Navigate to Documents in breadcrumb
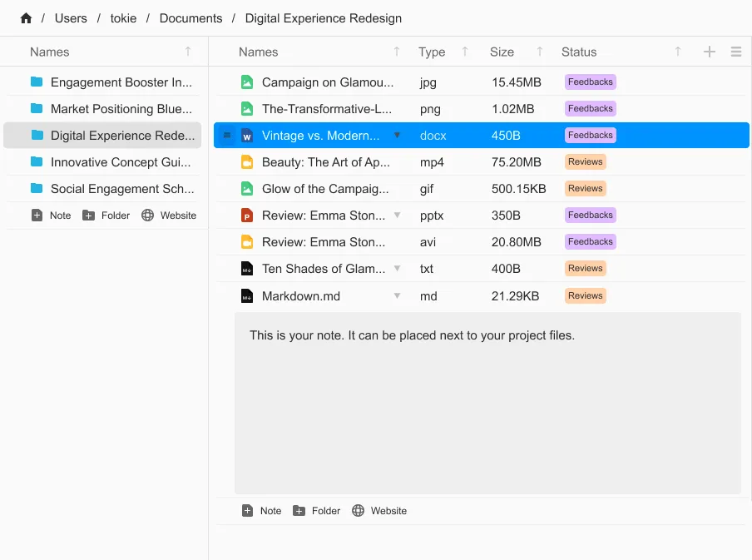Screen dimensions: 752x560 click(190, 18)
